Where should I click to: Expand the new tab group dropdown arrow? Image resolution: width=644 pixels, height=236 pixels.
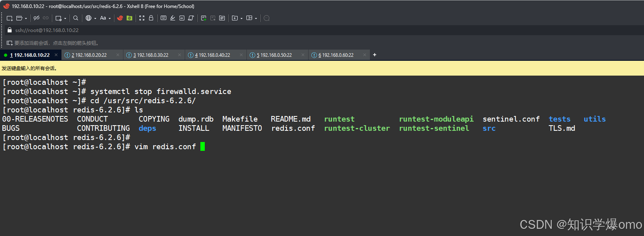pyautogui.click(x=242, y=18)
